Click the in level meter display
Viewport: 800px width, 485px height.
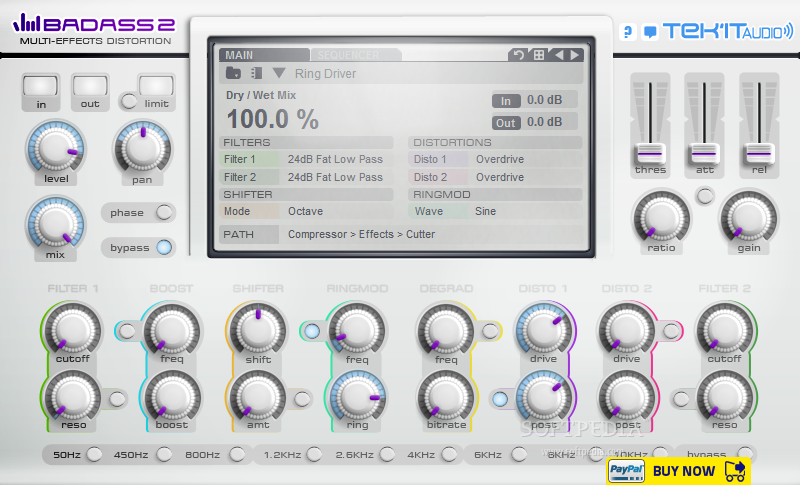tap(40, 86)
